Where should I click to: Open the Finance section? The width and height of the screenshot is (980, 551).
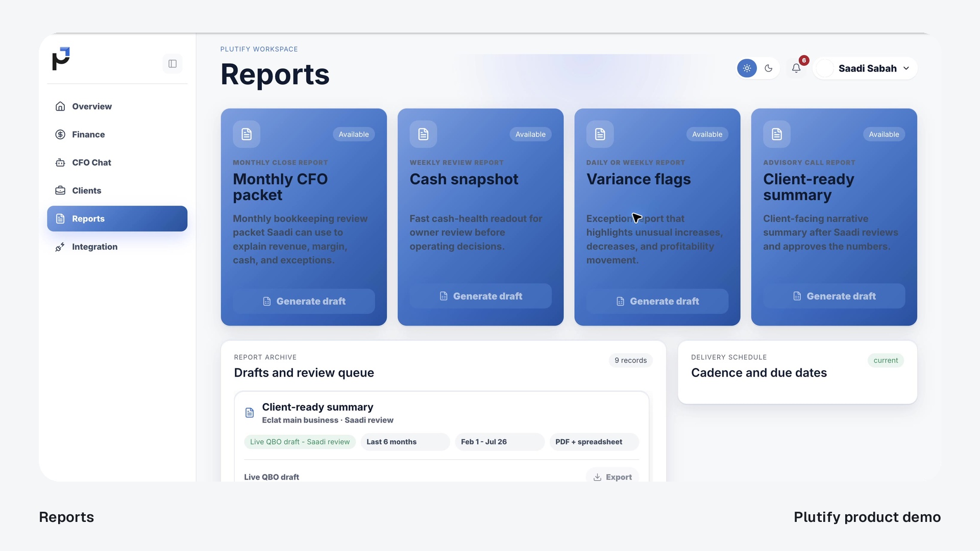[117, 134]
